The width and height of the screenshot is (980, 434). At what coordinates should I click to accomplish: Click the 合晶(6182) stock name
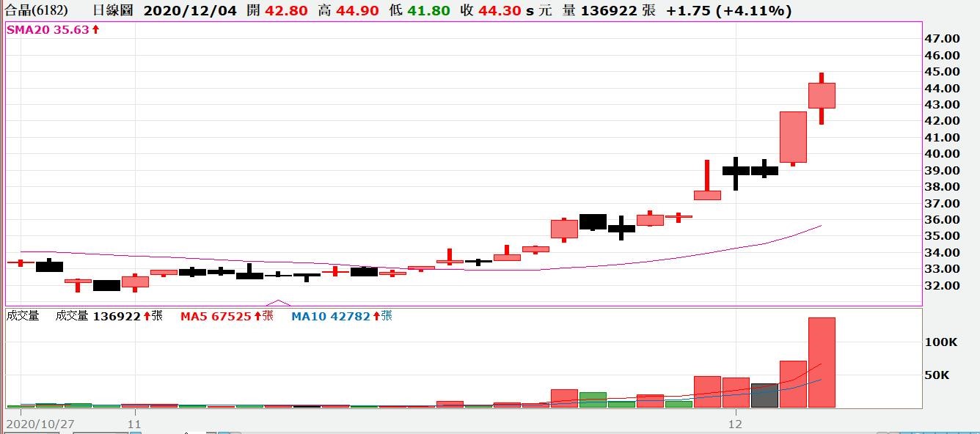point(35,10)
